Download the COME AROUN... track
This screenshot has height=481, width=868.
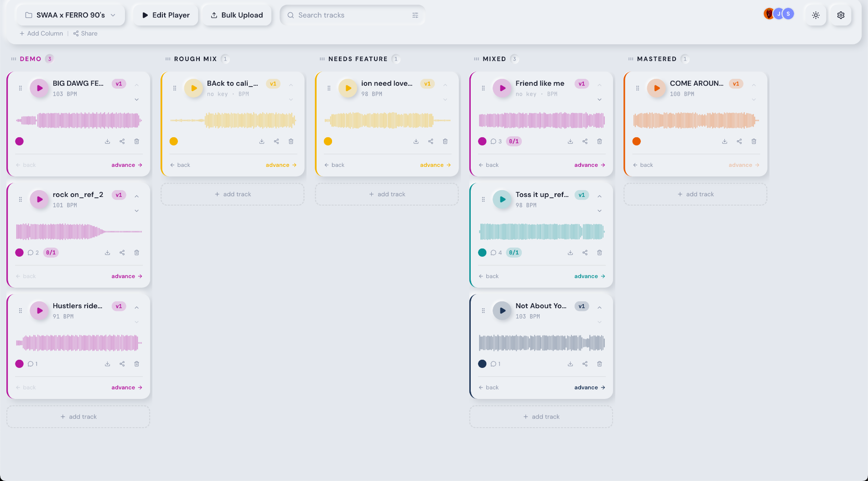coord(725,141)
